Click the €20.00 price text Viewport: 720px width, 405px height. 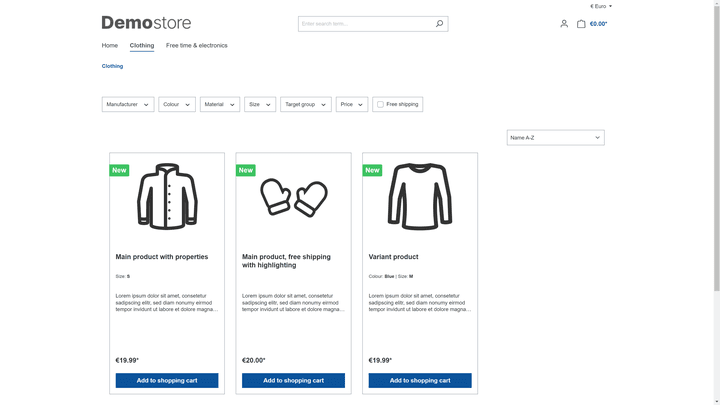click(253, 360)
